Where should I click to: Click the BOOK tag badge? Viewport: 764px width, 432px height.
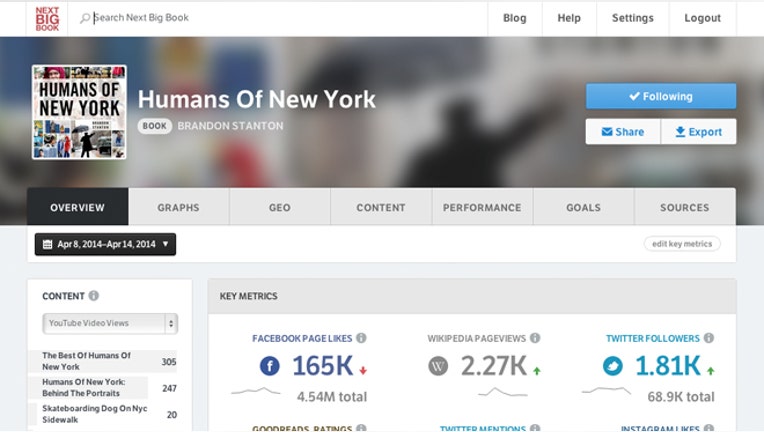tap(154, 126)
